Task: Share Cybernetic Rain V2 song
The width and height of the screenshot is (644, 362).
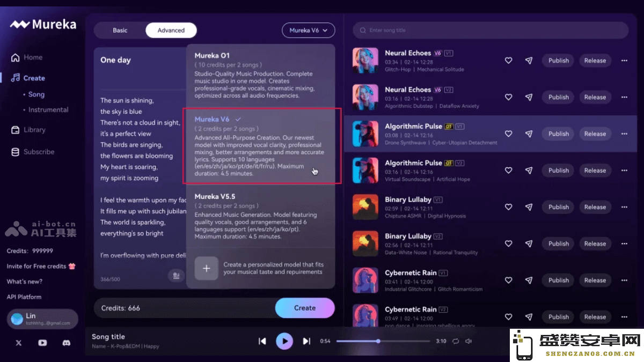Action: [529, 317]
